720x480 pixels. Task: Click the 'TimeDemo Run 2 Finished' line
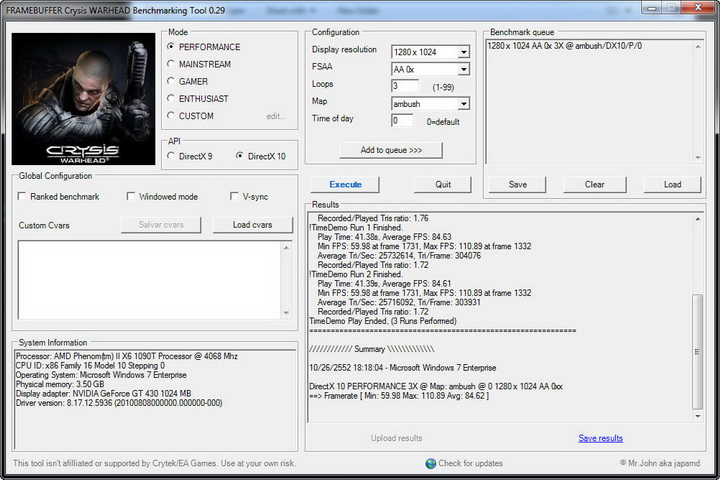[356, 275]
